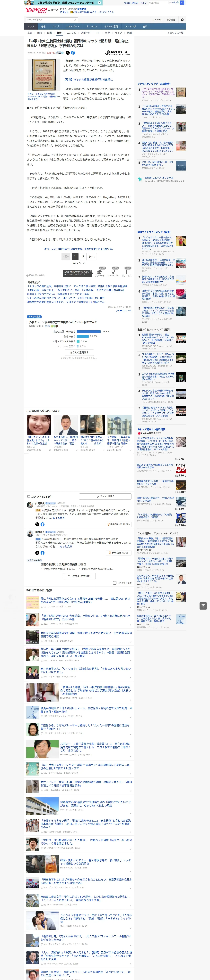
Task: Open the '購入履歴' link
Action: tap(171, 19)
